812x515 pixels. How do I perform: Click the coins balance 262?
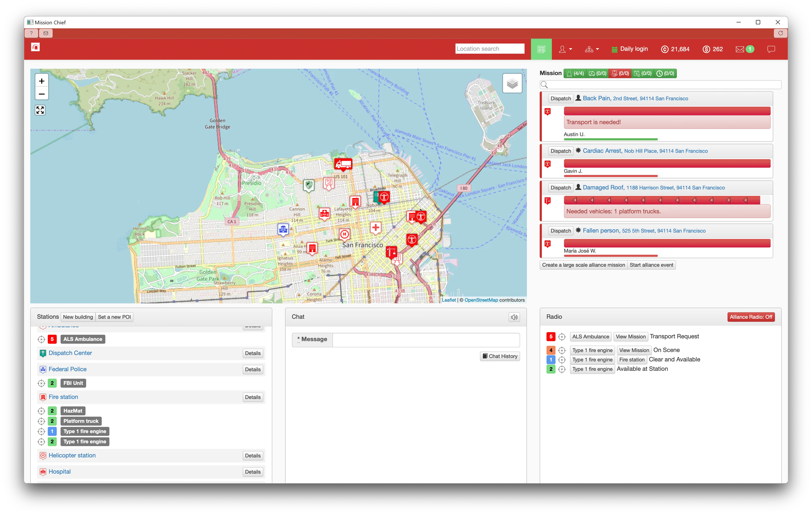tap(712, 49)
